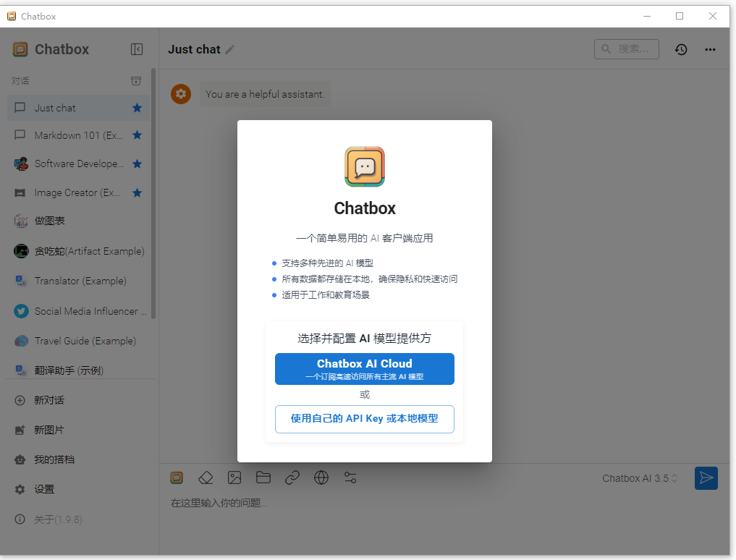Click the 我的搭档 robot icon
Screen dimensions: 736x560
(20, 459)
